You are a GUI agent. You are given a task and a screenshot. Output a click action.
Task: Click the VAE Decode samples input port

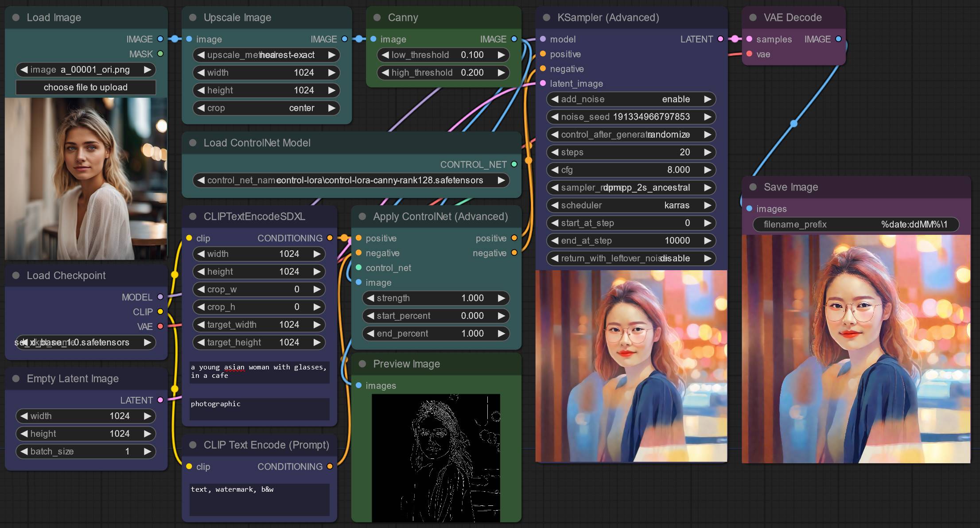(x=749, y=39)
